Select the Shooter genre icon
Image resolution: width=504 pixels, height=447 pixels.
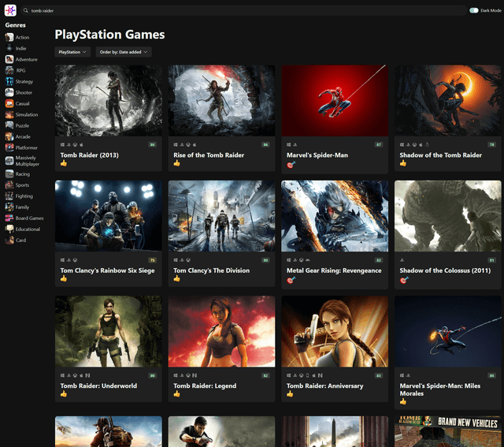coord(9,92)
